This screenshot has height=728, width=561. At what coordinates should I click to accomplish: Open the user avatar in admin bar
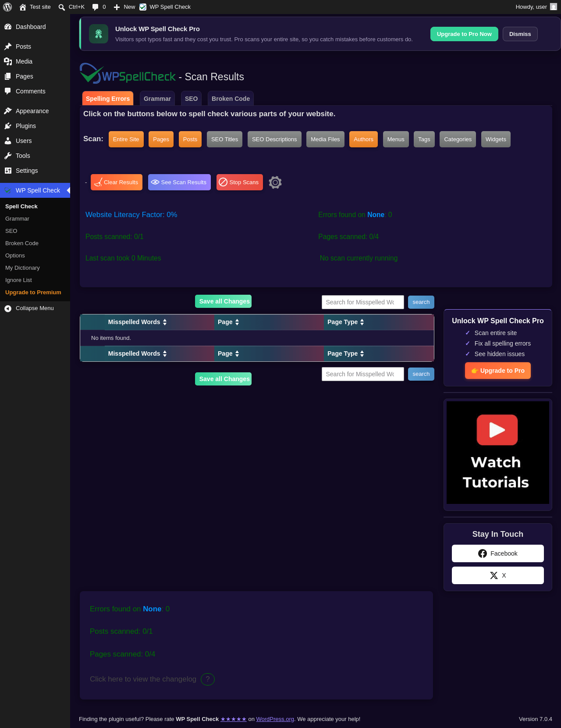[554, 7]
